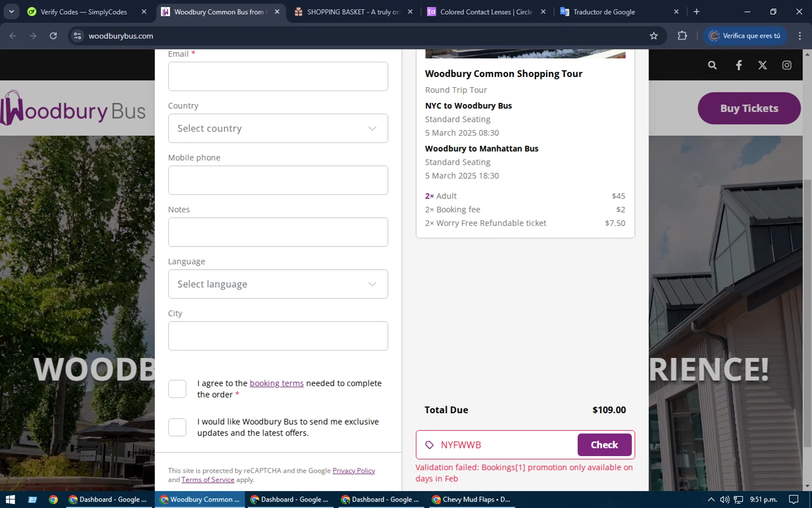Switch to the Verify Codes — SimplyCodes tab
This screenshot has height=508, width=812.
pyautogui.click(x=83, y=11)
